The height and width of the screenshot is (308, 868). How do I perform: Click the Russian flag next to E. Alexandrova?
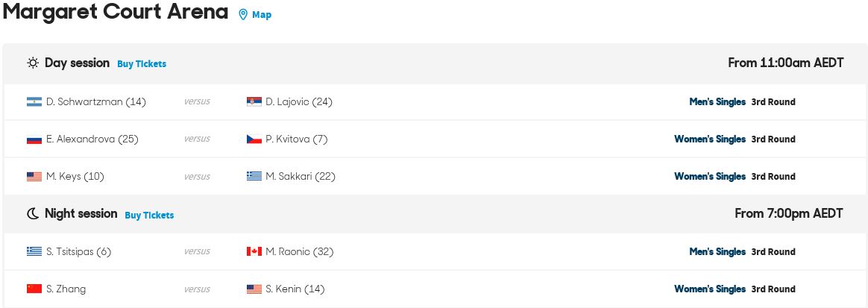[x=34, y=139]
